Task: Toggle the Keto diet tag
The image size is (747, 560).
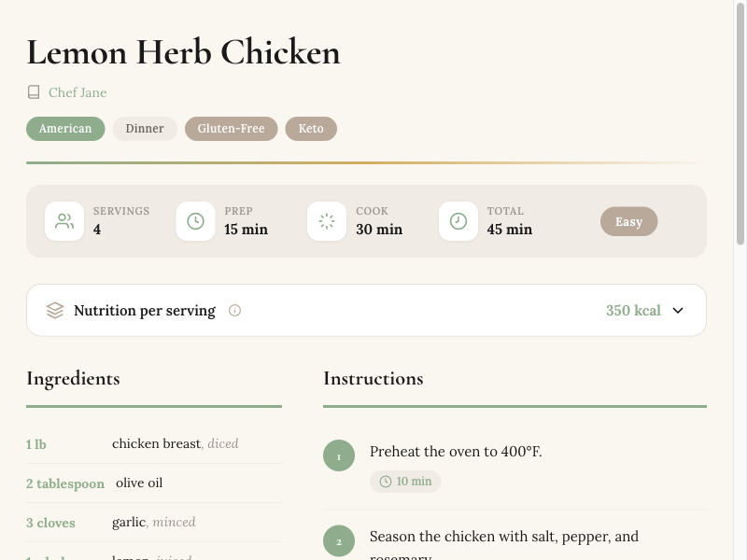Action: (x=311, y=129)
